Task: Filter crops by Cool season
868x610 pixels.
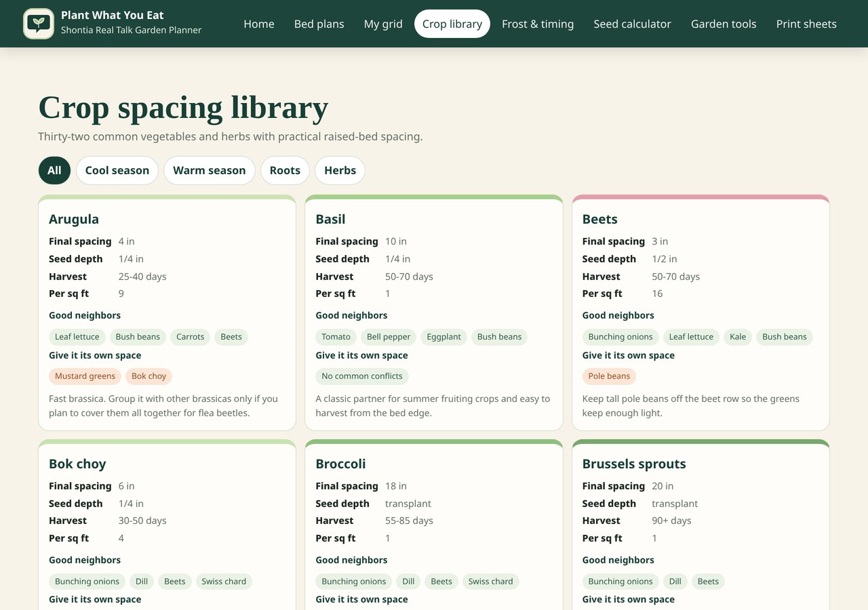Action: coord(117,170)
